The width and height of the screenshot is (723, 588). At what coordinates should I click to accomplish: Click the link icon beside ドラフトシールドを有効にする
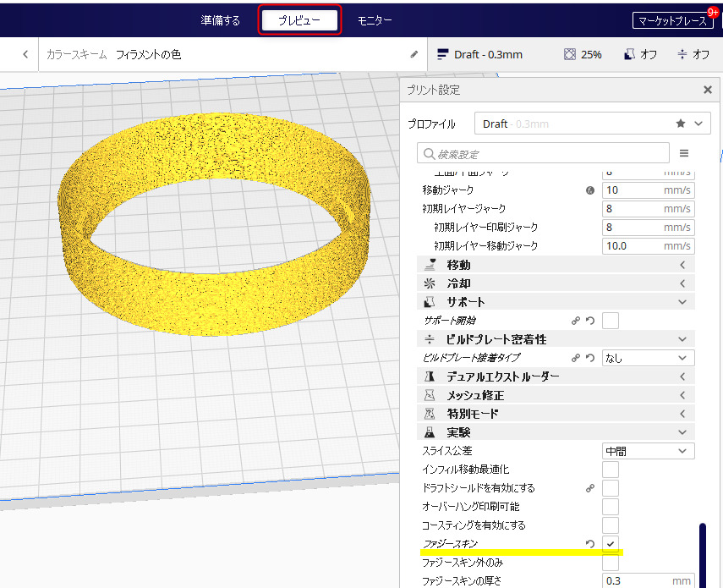pyautogui.click(x=589, y=488)
